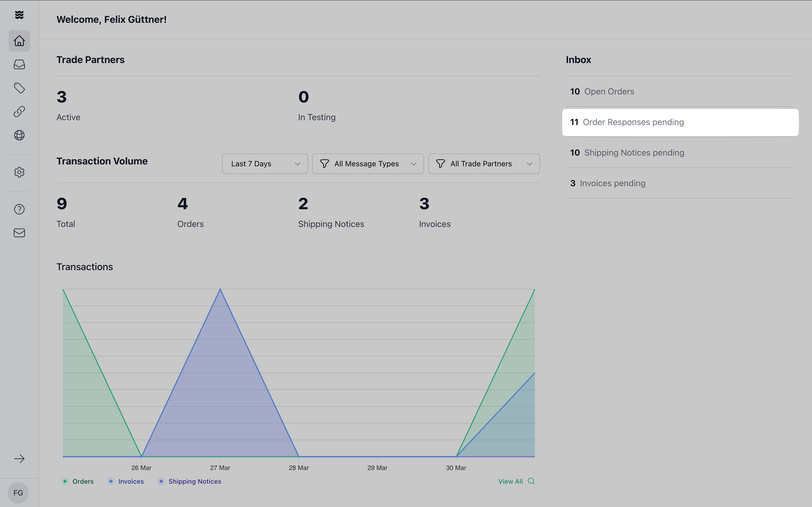
Task: Open the Inbox tray icon in sidebar
Action: pos(19,64)
